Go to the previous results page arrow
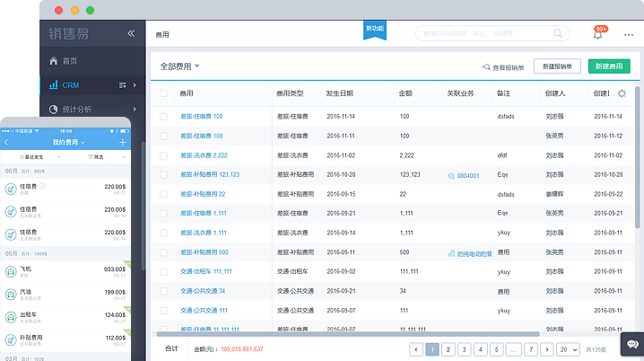The width and height of the screenshot is (644, 361). click(x=416, y=349)
